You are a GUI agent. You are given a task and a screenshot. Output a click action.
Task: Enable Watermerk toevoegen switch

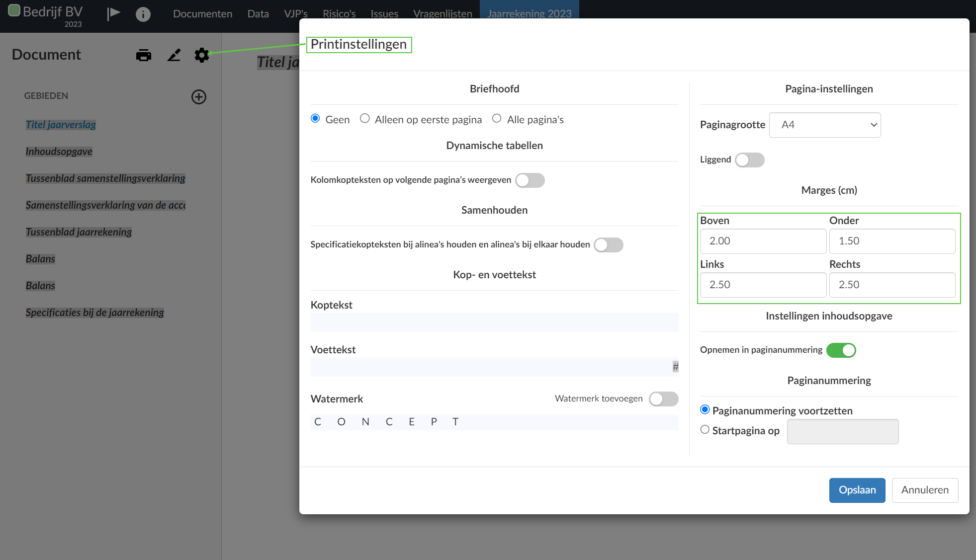click(664, 399)
